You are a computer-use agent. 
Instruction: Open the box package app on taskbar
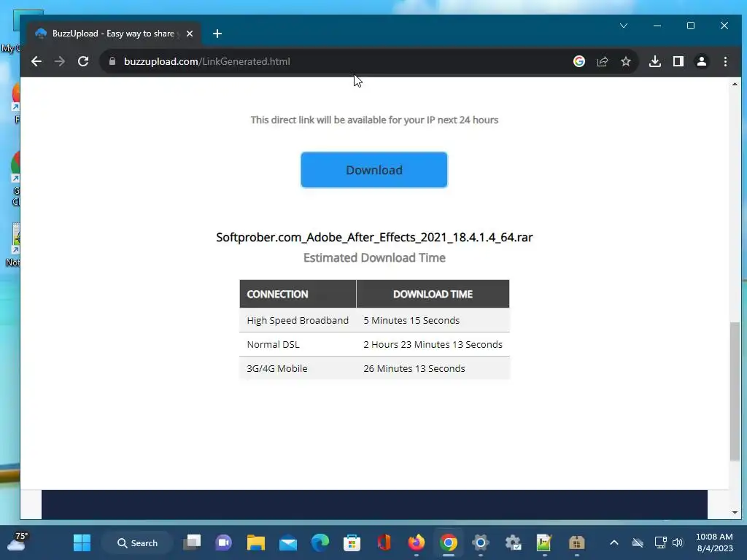tap(576, 542)
